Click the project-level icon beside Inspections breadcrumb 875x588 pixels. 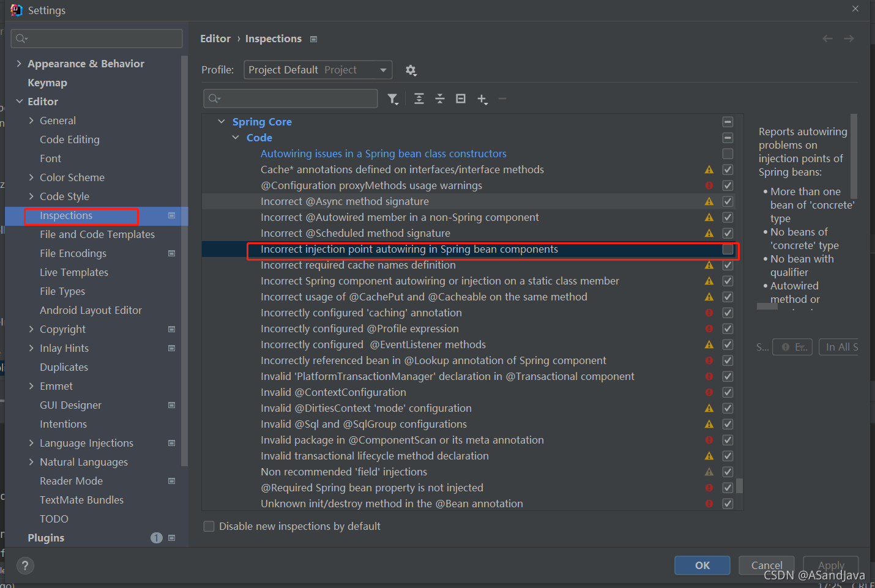click(x=314, y=39)
